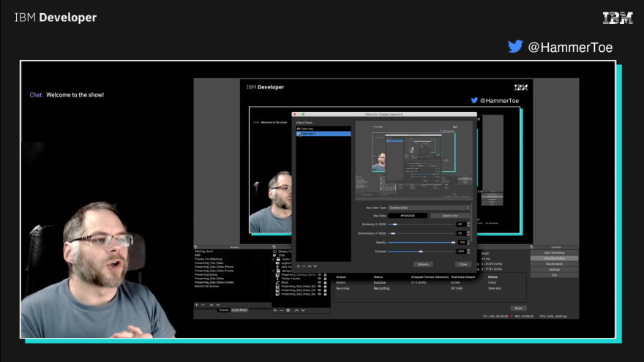Select the Starting_Soon scene

click(203, 251)
